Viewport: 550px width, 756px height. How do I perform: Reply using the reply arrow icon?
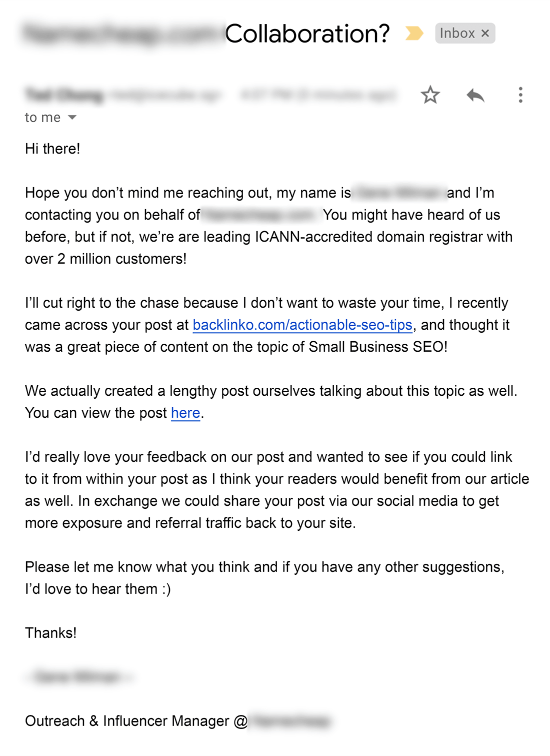pos(476,95)
